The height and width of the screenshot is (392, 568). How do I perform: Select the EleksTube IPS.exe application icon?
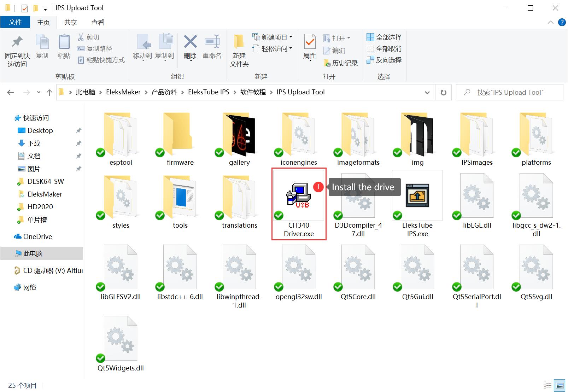tap(417, 196)
